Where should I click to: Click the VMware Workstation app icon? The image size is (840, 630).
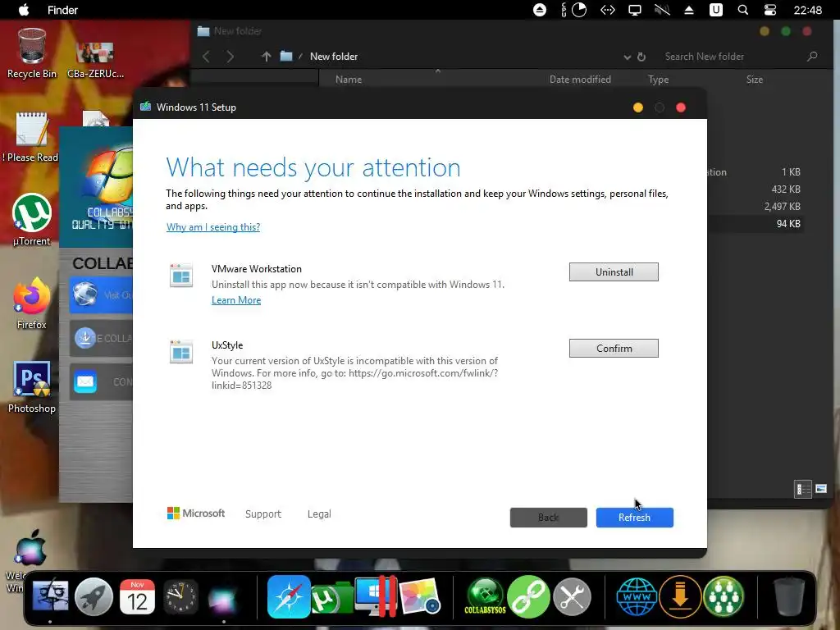181,276
